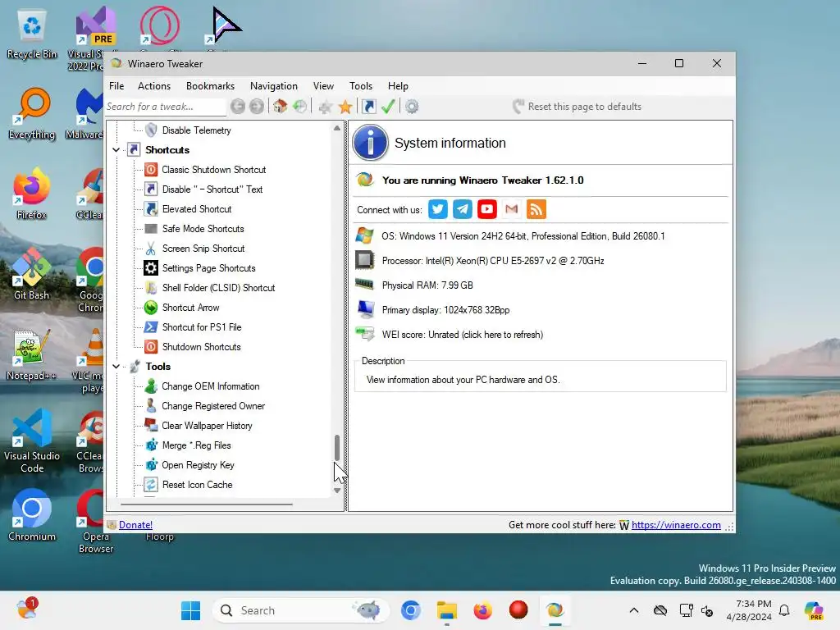Viewport: 840px width, 630px height.
Task: Click the Change OEM Information icon
Action: pyautogui.click(x=151, y=386)
